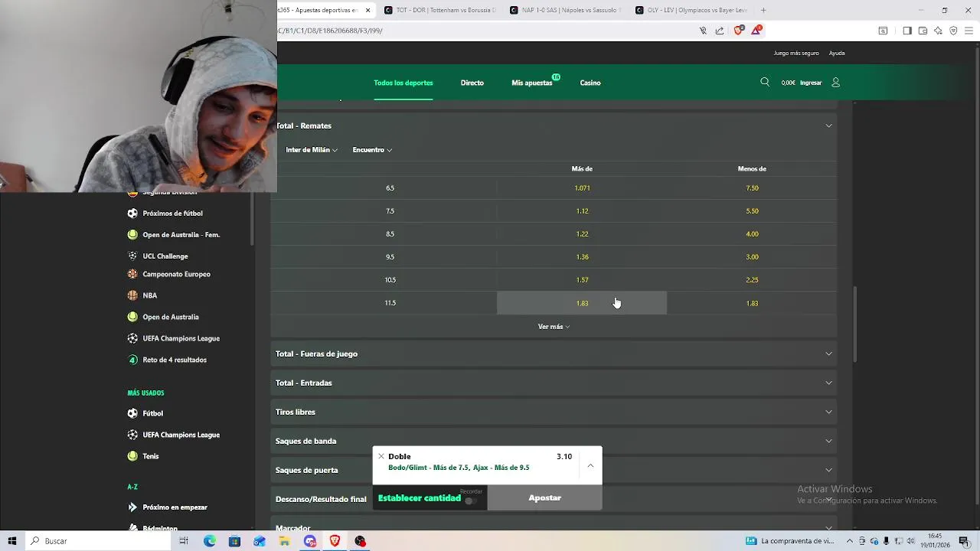Toggle the Recordar switch in bet slip
The image size is (980, 551).
(x=471, y=500)
